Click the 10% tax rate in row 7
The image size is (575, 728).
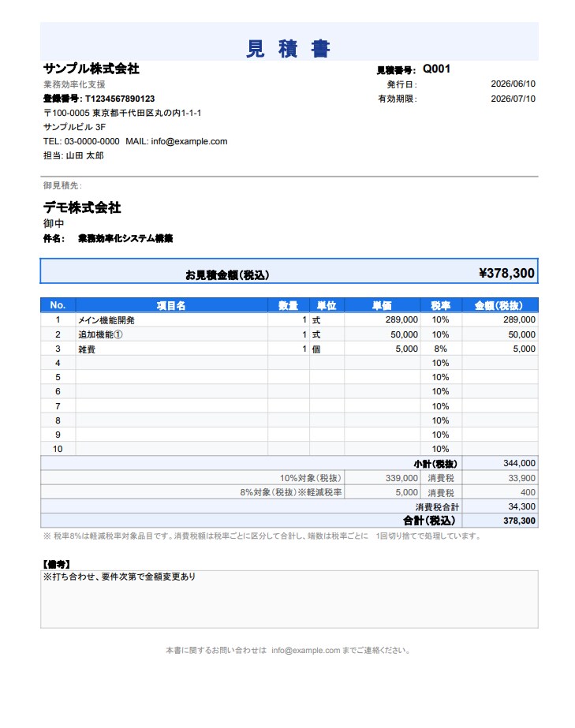(441, 406)
